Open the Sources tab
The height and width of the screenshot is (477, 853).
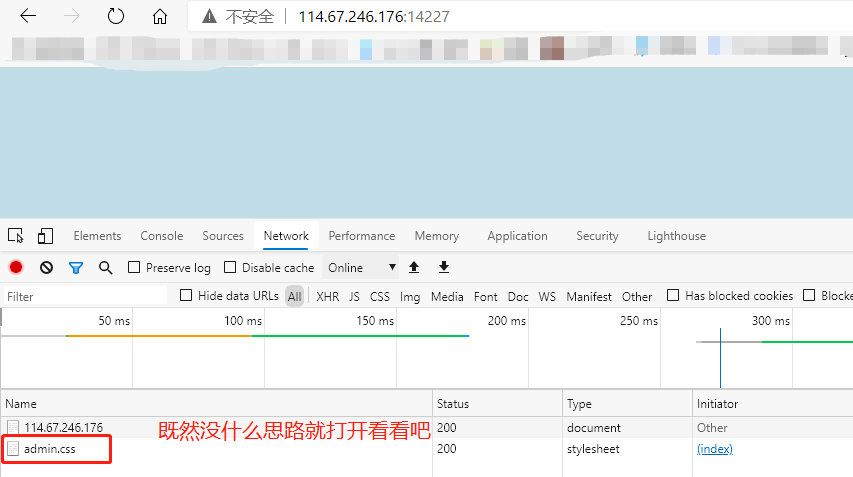pos(223,236)
